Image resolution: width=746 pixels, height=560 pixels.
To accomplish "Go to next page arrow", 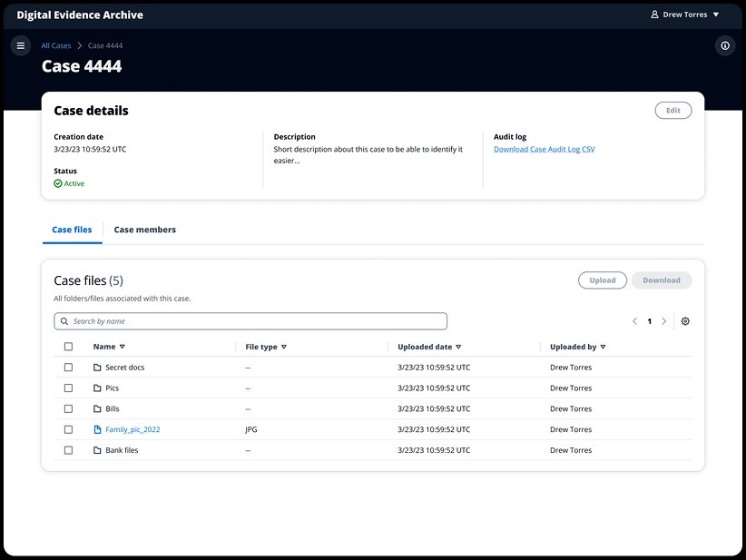I will [664, 321].
